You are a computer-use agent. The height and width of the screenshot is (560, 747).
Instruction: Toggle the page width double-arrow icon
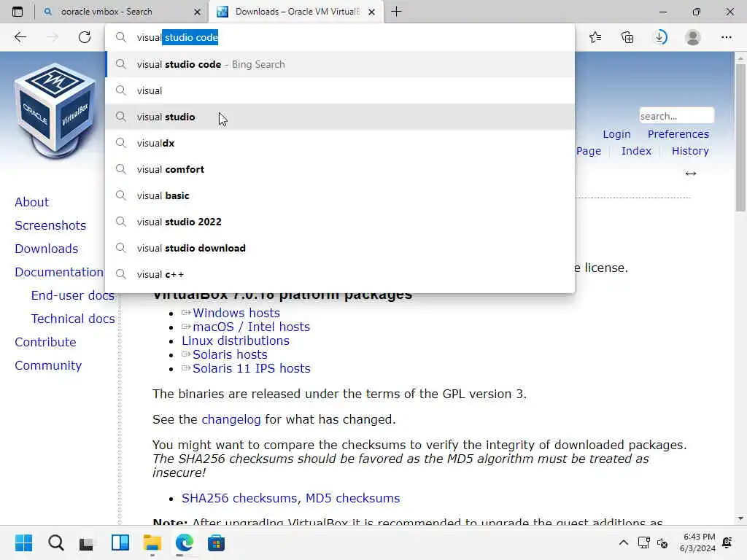tap(691, 174)
